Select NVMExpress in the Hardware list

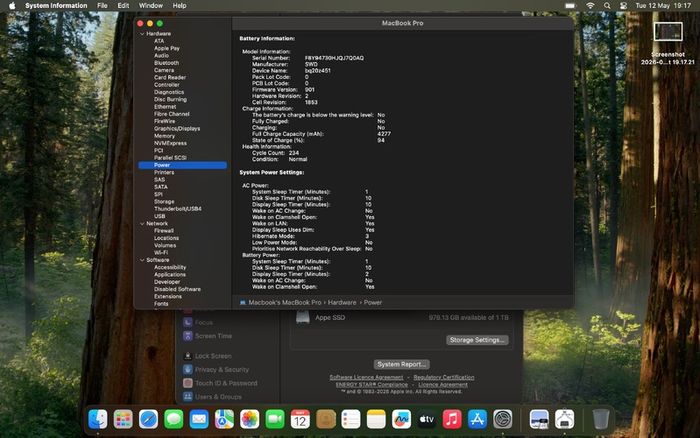coord(170,143)
